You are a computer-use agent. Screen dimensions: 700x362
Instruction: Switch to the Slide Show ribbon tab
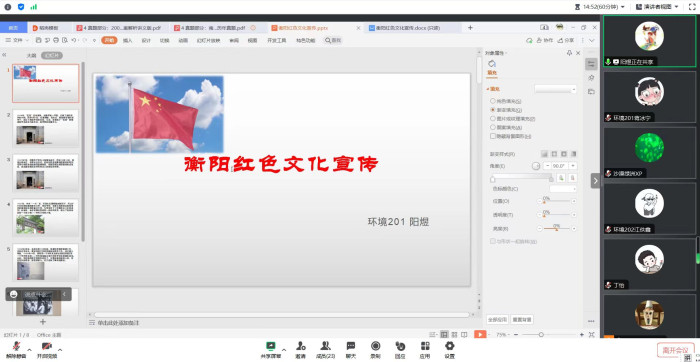208,40
